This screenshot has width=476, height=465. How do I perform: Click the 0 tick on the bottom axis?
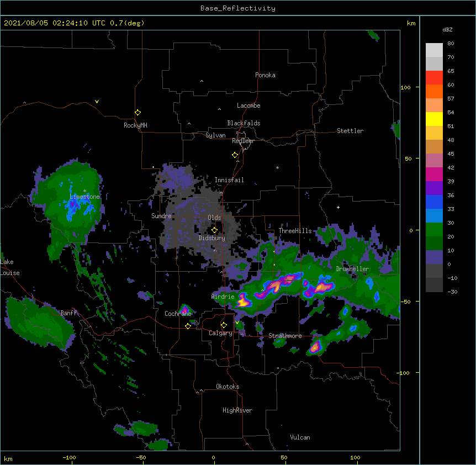coord(214,458)
